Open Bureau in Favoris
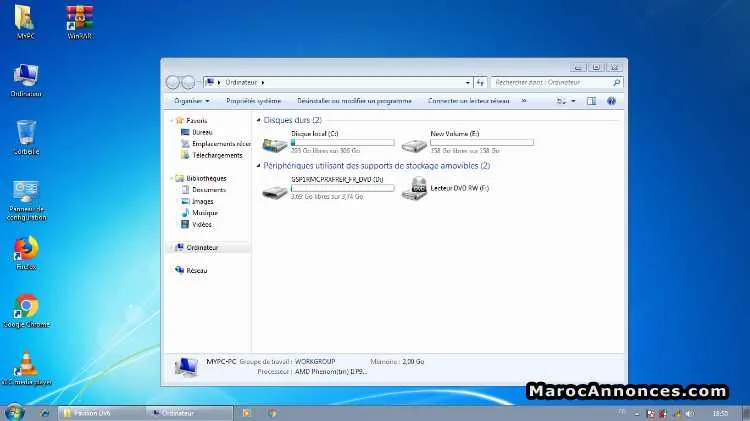Screen dimensions: 750x421 click(x=197, y=132)
